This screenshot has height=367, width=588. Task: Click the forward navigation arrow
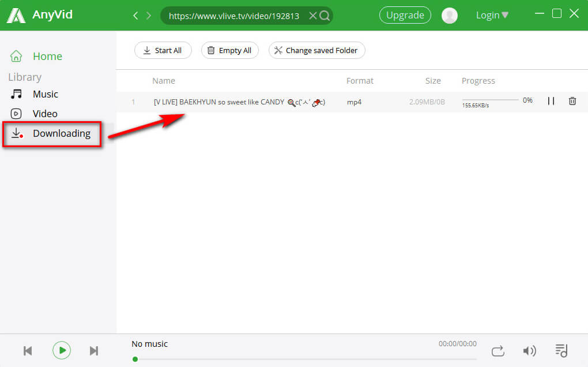[x=149, y=16]
